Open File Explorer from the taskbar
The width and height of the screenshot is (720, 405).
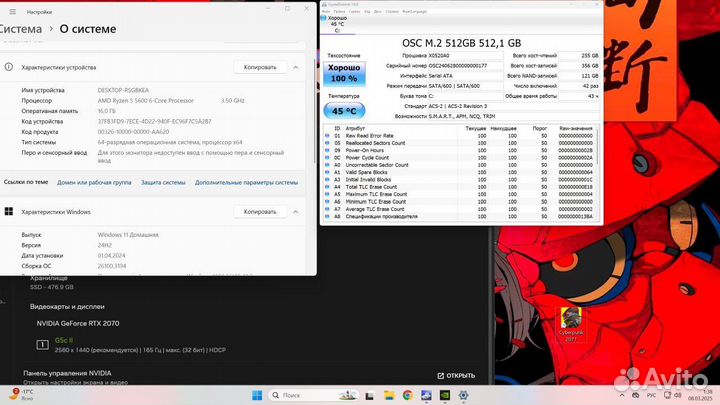(389, 395)
